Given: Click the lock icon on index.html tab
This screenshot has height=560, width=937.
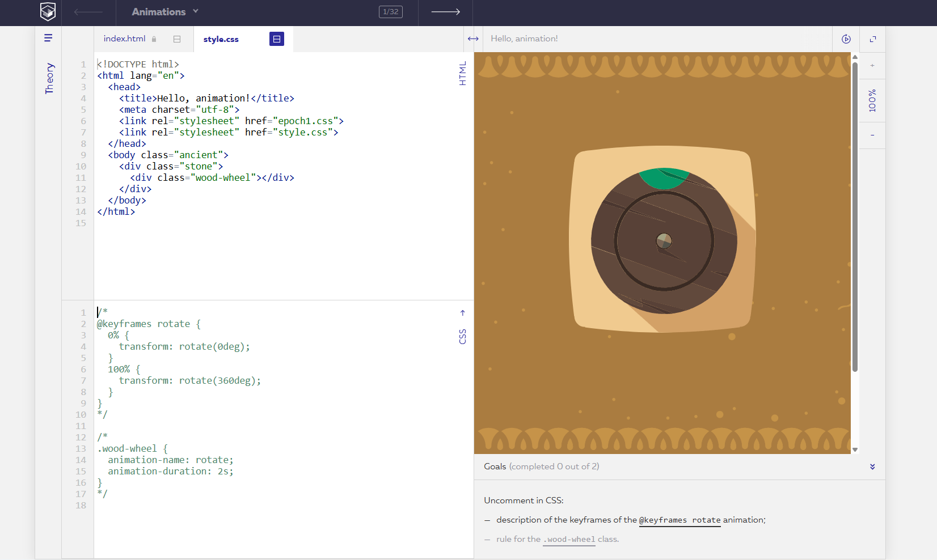Looking at the screenshot, I should (154, 39).
